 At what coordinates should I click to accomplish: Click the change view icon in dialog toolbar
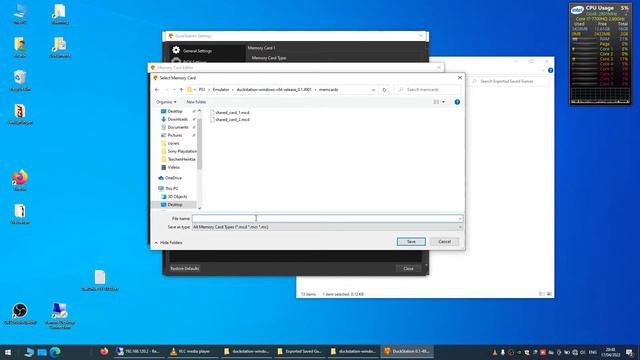(436, 102)
